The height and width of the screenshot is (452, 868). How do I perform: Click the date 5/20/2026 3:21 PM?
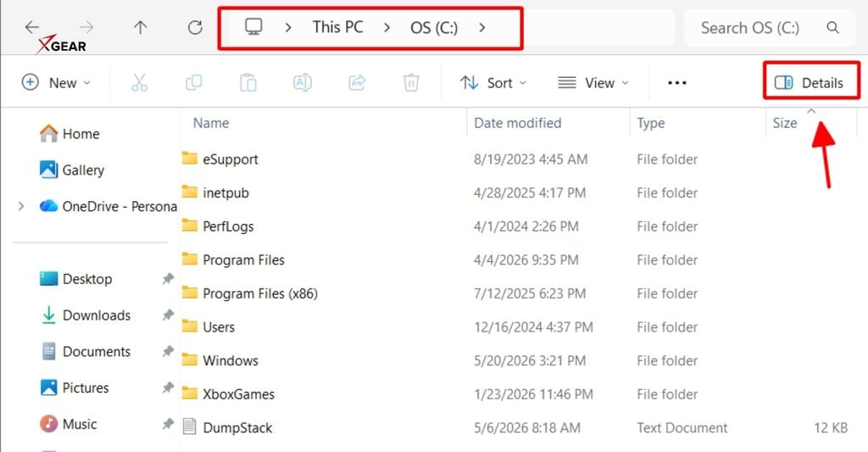click(x=530, y=360)
